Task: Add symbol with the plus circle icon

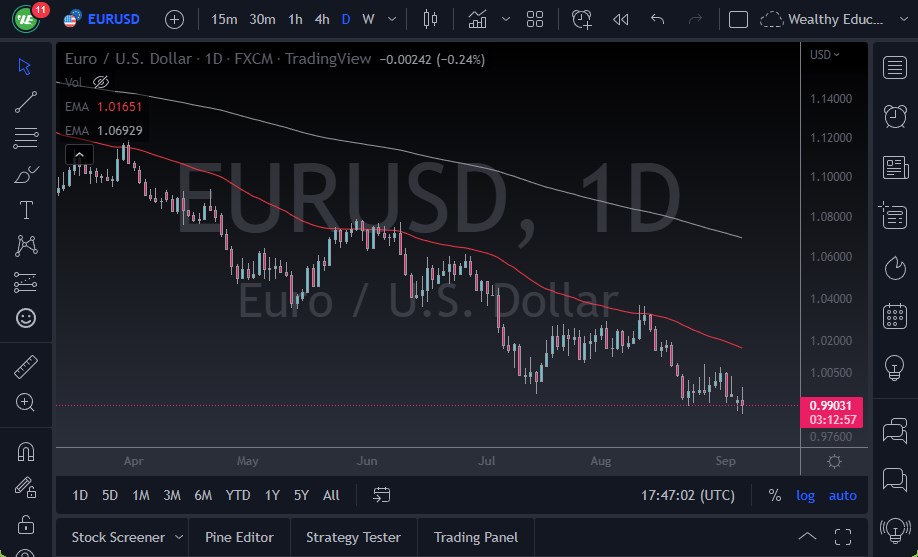Action: click(174, 20)
